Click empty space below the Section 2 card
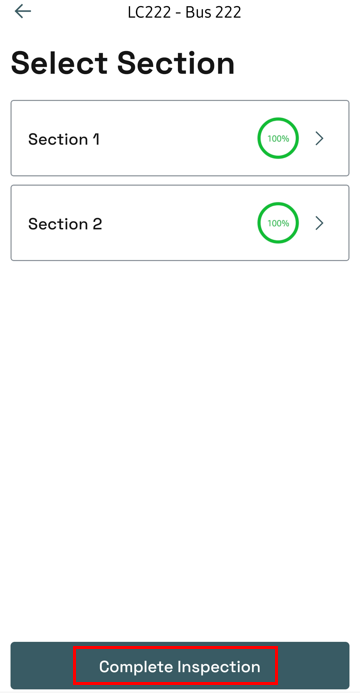The image size is (360, 693). [x=180, y=442]
